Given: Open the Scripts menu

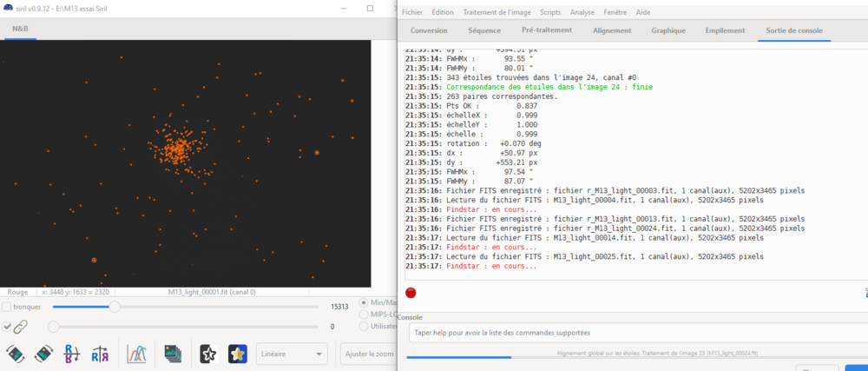Looking at the screenshot, I should pos(550,12).
